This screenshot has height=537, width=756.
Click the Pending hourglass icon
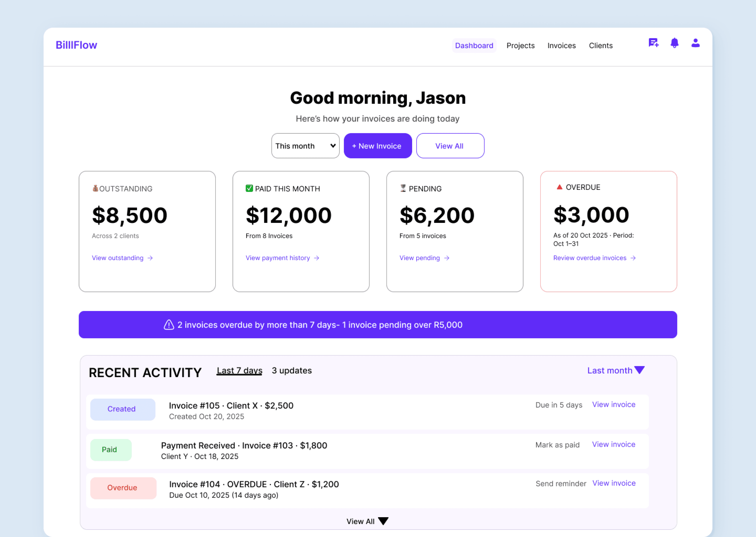coord(403,188)
